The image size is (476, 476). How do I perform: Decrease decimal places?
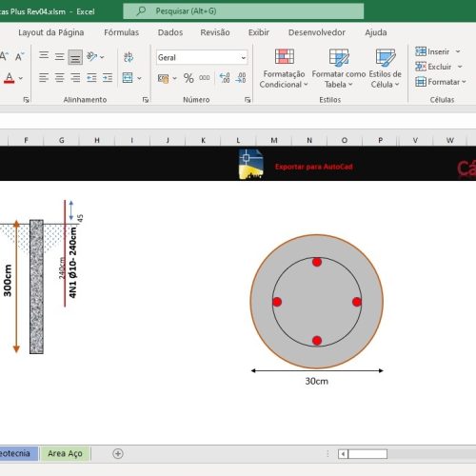tap(241, 78)
